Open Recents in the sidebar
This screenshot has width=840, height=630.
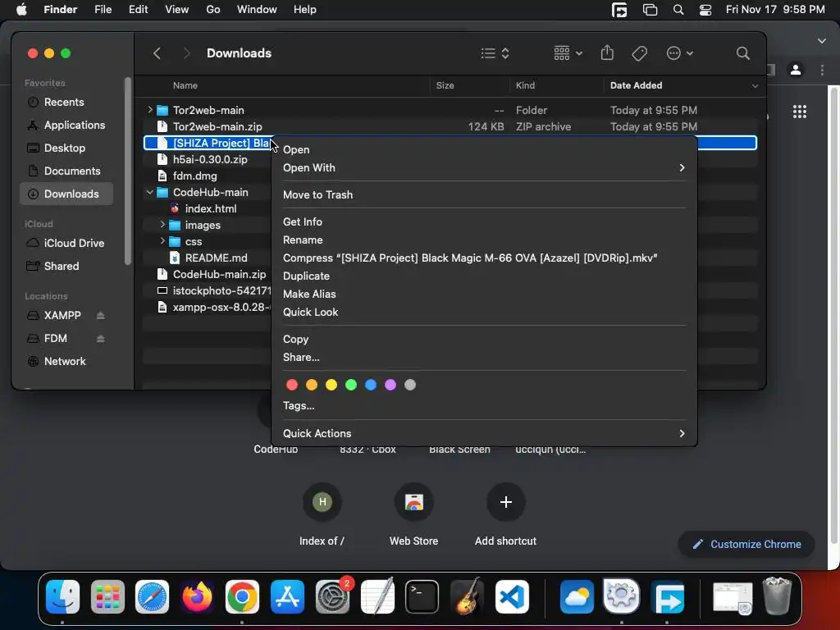pos(66,102)
